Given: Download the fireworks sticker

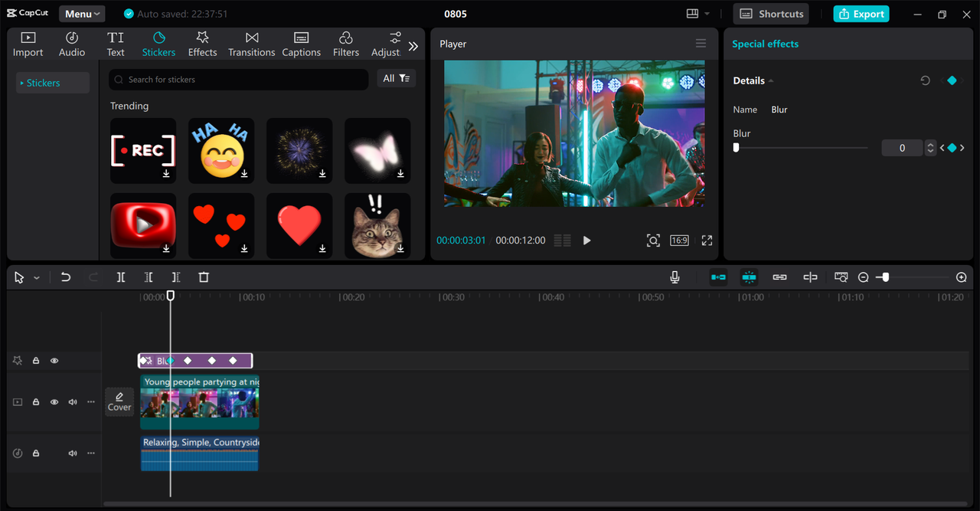Looking at the screenshot, I should click(322, 174).
